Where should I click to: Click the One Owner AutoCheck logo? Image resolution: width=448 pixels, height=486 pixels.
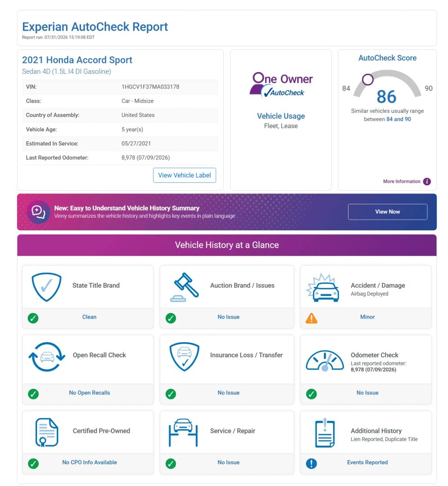click(281, 85)
